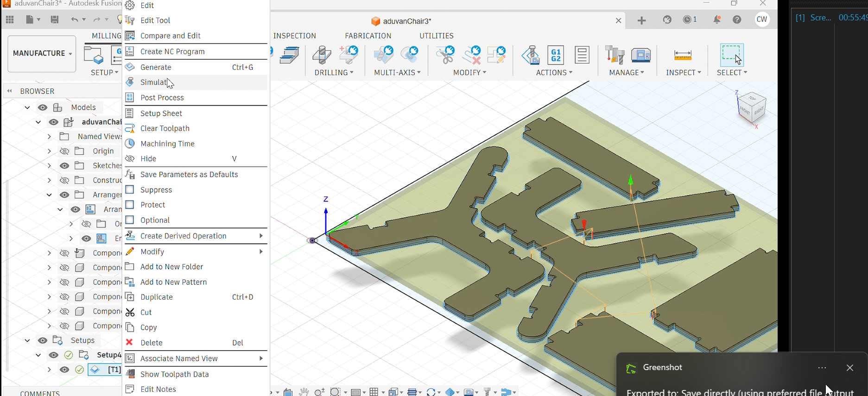
Task: Click the Save icon in the top toolbar
Action: point(55,19)
